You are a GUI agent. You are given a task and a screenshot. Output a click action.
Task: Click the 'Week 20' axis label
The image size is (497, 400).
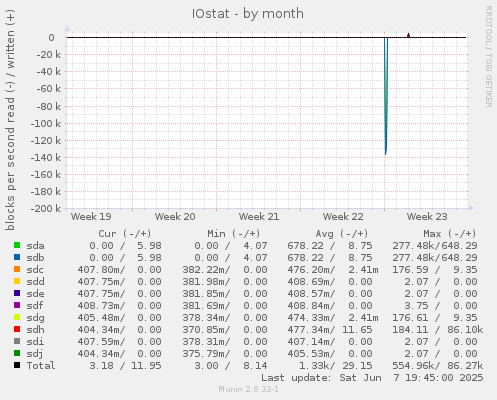[175, 217]
